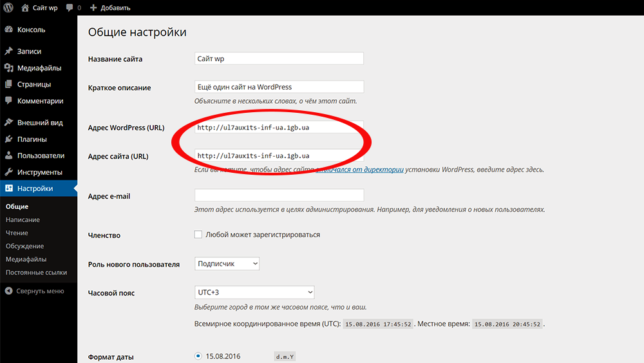Click the Адрес сайта (URL) field
This screenshot has height=363, width=644.
pos(279,155)
